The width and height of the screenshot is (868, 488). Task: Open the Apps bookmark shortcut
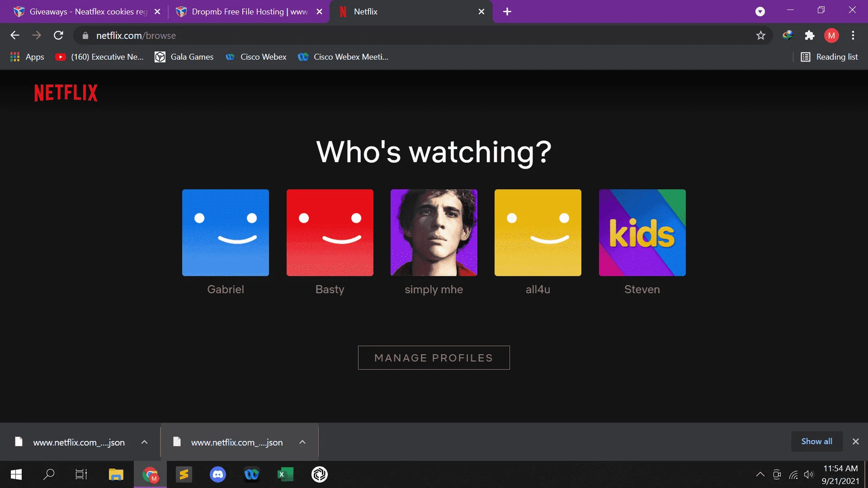pos(27,57)
